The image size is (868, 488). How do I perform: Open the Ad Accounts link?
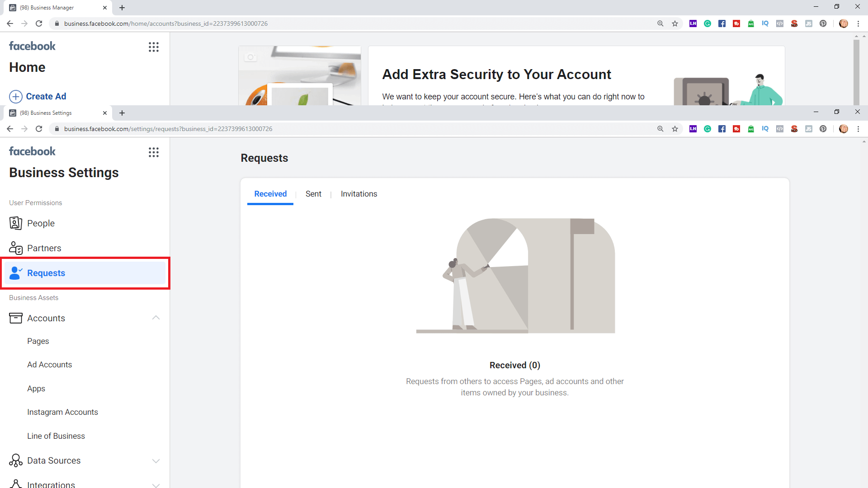tap(49, 365)
